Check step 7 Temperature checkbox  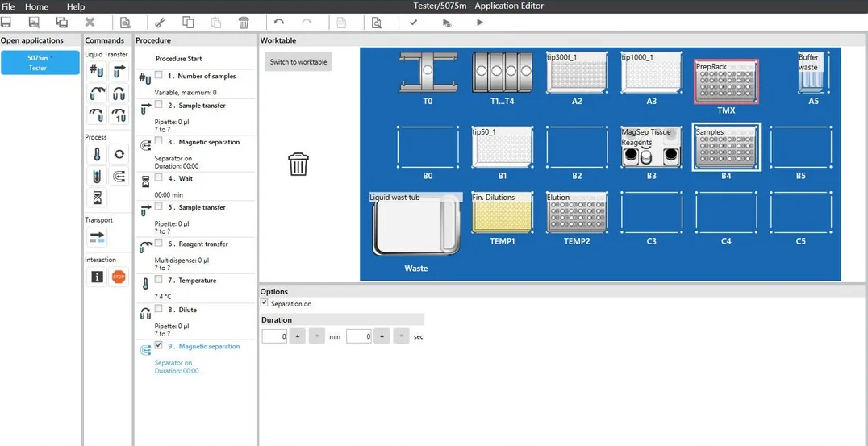click(159, 279)
